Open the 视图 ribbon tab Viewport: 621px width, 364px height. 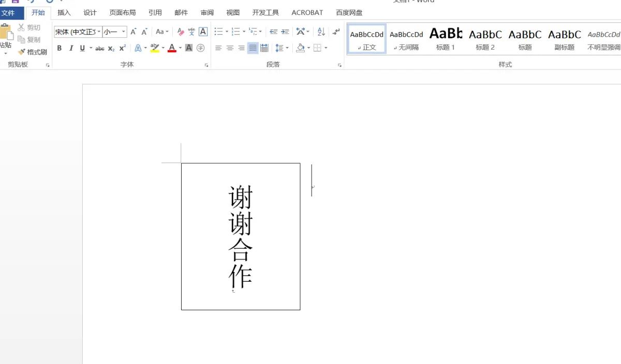[232, 12]
